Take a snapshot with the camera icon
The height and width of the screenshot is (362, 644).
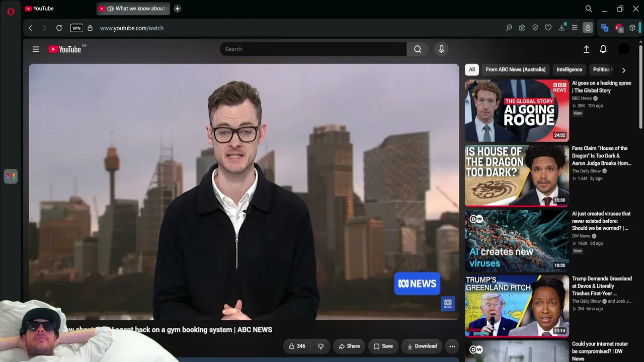522,28
